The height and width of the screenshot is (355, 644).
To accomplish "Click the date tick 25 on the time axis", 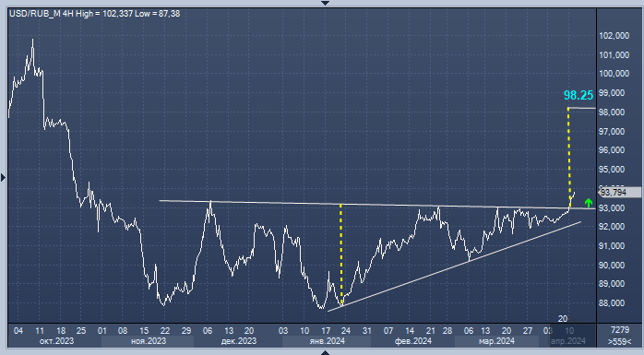I will [81, 331].
